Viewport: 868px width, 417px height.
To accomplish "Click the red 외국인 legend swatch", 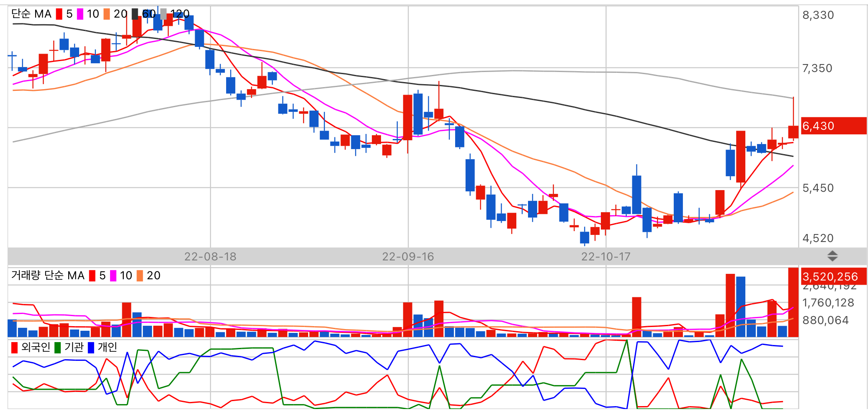I will pos(15,347).
